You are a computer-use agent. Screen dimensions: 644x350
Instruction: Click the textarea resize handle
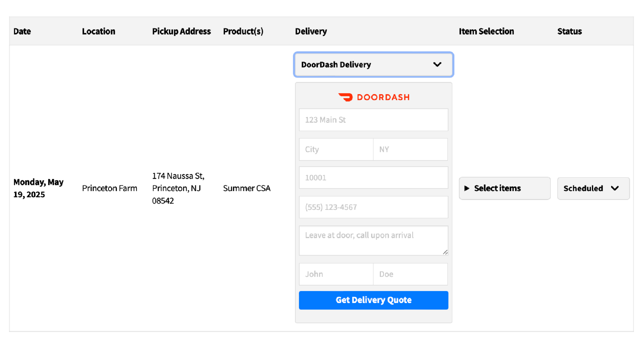click(x=446, y=252)
